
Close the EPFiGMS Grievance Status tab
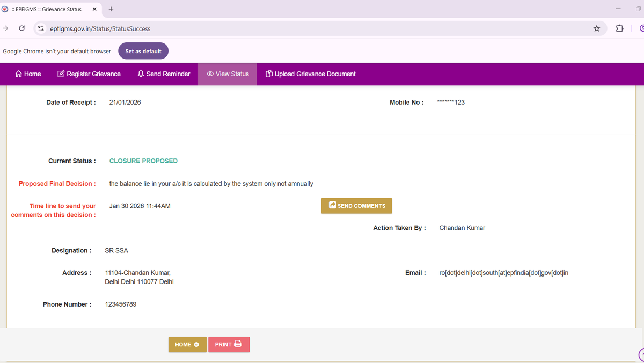pyautogui.click(x=94, y=9)
